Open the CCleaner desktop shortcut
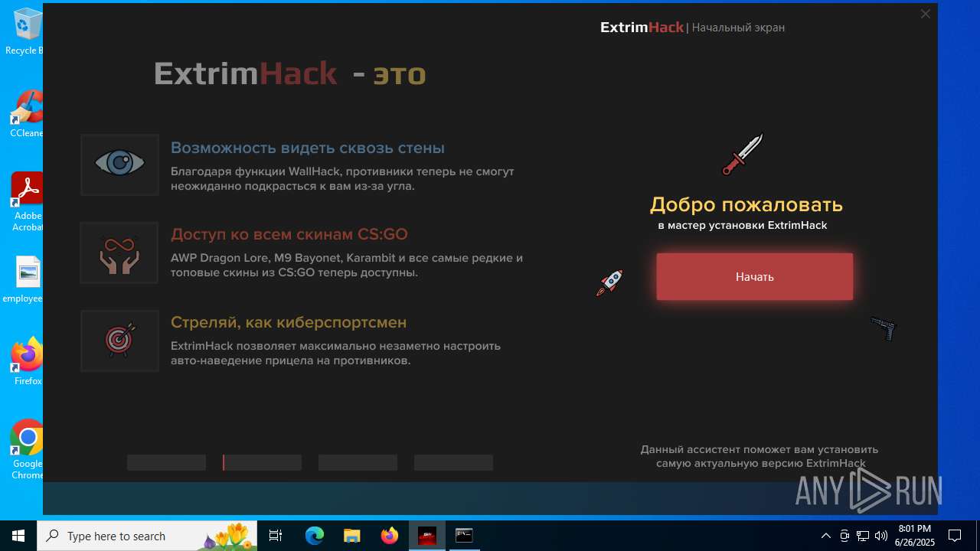The height and width of the screenshot is (551, 980). (x=26, y=114)
